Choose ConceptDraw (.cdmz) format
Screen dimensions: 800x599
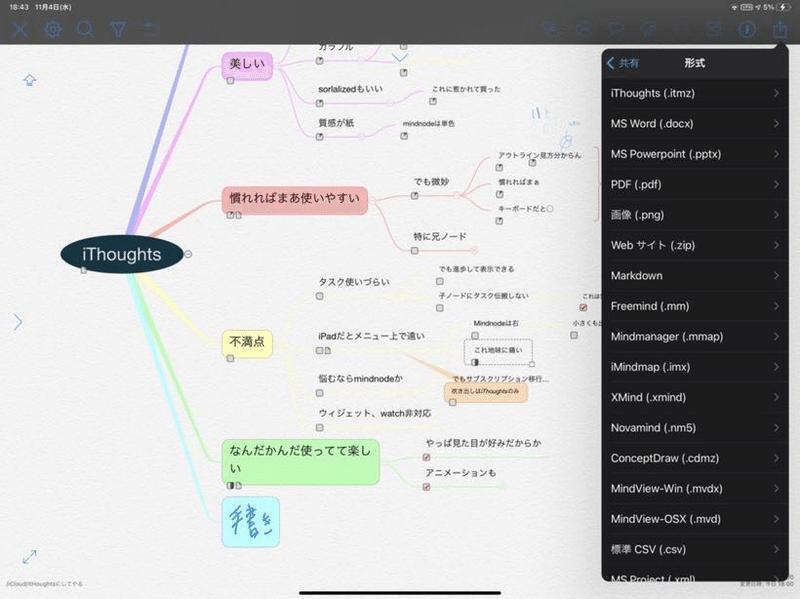tap(695, 458)
